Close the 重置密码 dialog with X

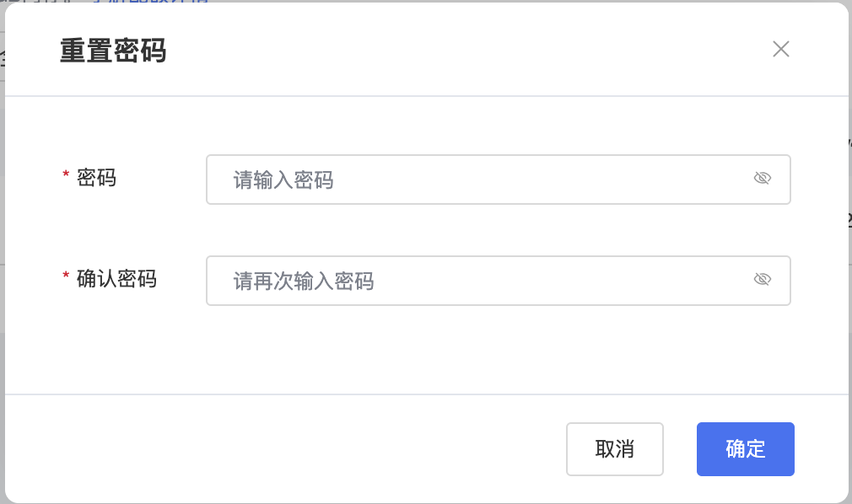[781, 49]
